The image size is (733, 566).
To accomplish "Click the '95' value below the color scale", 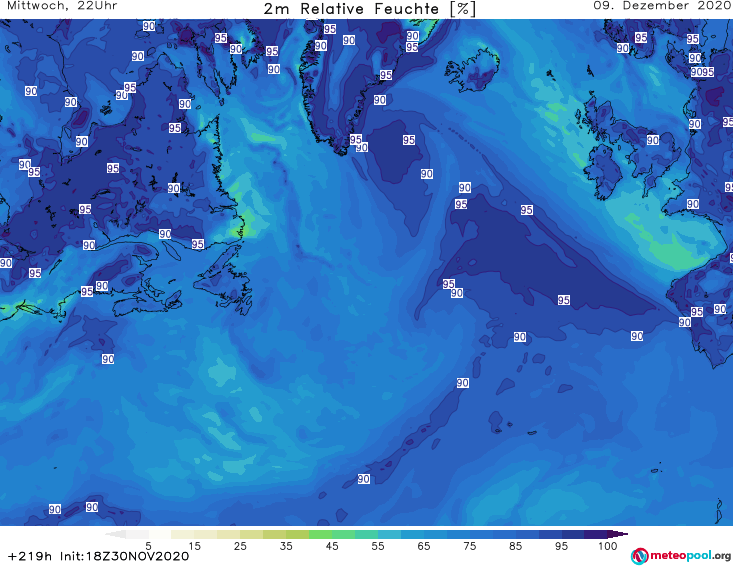I will [561, 546].
